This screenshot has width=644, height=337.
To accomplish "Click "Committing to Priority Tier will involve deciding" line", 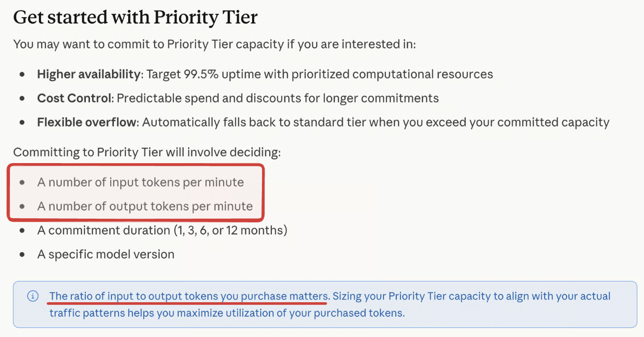I will tap(147, 152).
